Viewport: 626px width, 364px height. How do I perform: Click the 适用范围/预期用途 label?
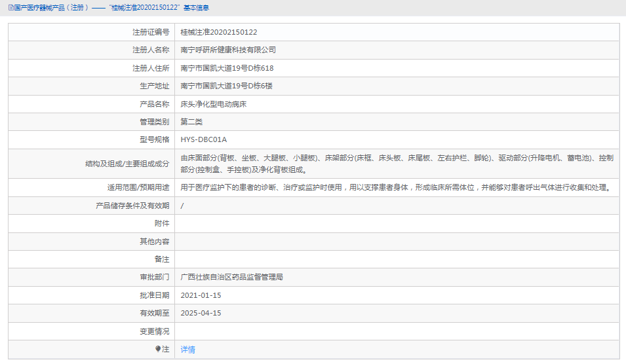138,187
